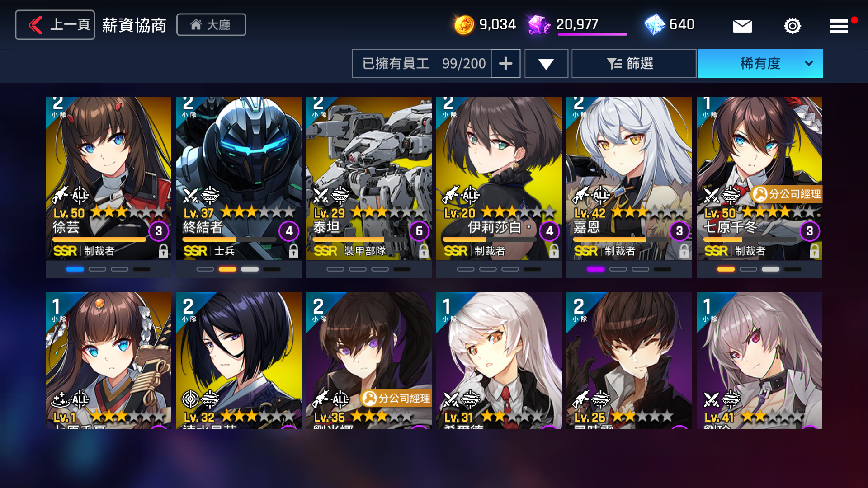Open the mail envelope icon
Screen dimensions: 868x488
[x=742, y=26]
